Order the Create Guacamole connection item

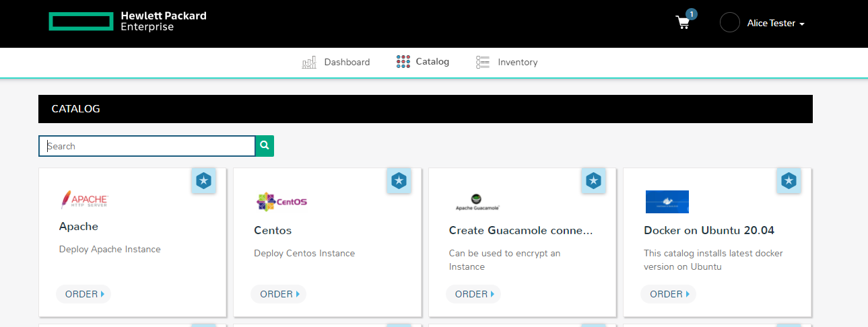473,294
